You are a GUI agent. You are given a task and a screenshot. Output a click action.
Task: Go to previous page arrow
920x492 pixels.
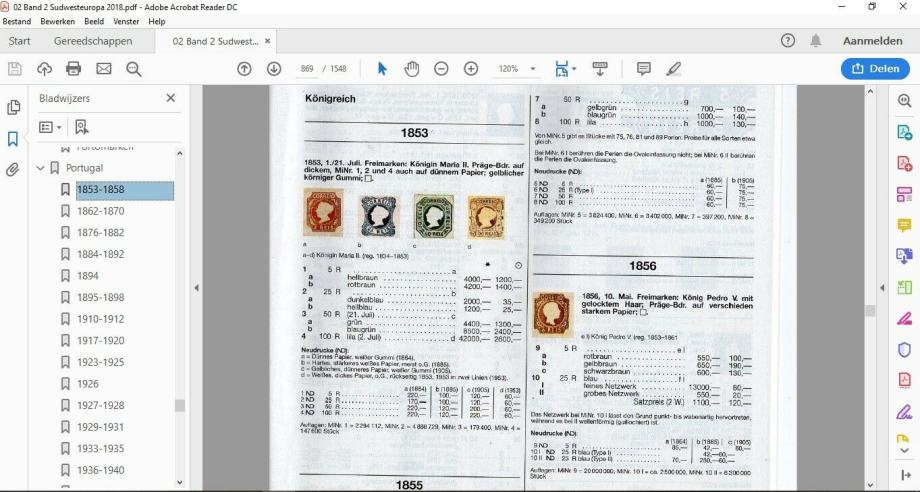[x=244, y=69]
